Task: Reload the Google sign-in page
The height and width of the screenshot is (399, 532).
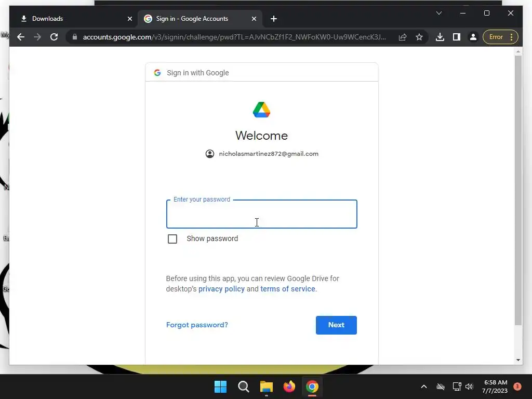Action: [54, 37]
